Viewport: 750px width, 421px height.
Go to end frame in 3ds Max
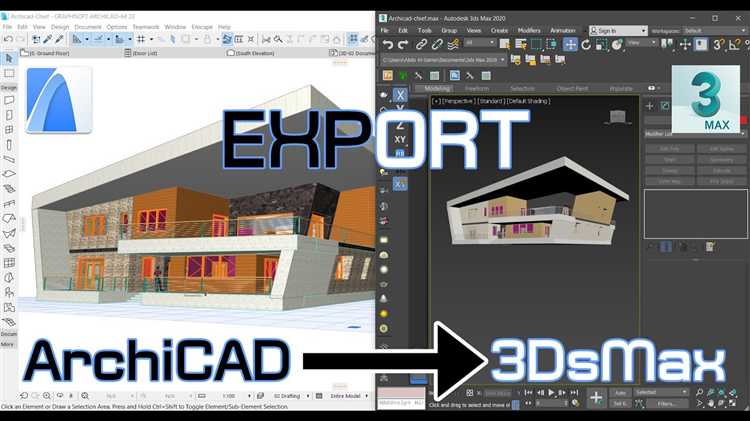tap(574, 392)
